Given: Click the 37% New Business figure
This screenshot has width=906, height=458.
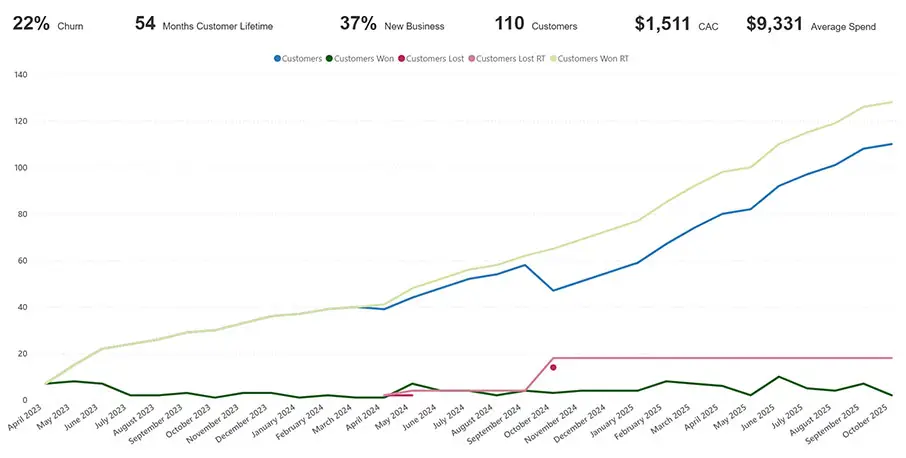Looking at the screenshot, I should [391, 25].
